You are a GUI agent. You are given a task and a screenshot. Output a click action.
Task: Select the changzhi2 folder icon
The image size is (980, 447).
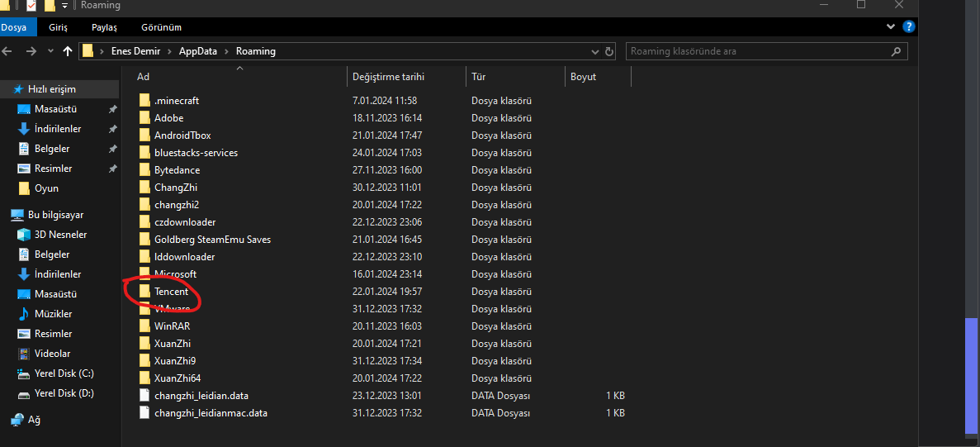(144, 204)
